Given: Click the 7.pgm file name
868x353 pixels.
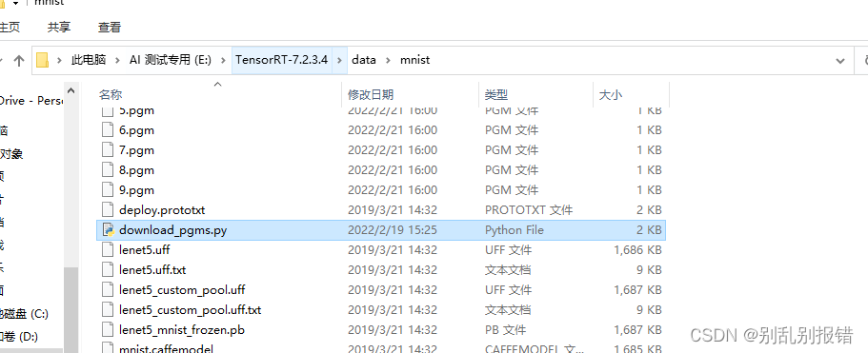Looking at the screenshot, I should tap(137, 150).
